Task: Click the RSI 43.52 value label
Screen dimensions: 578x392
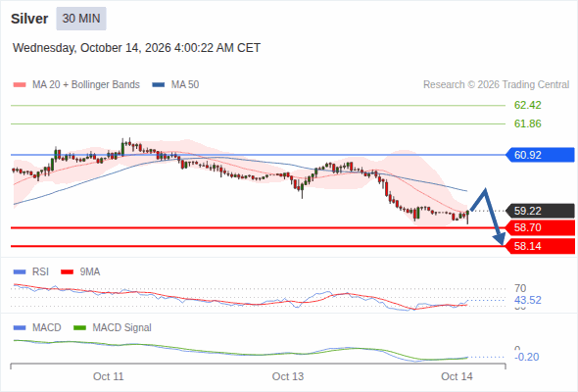Action: click(527, 300)
